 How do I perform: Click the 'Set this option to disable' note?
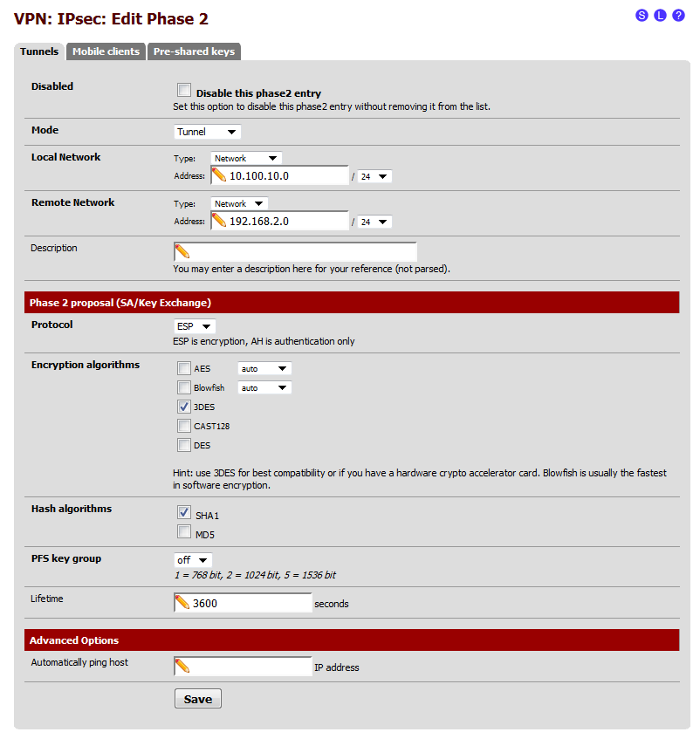[332, 106]
